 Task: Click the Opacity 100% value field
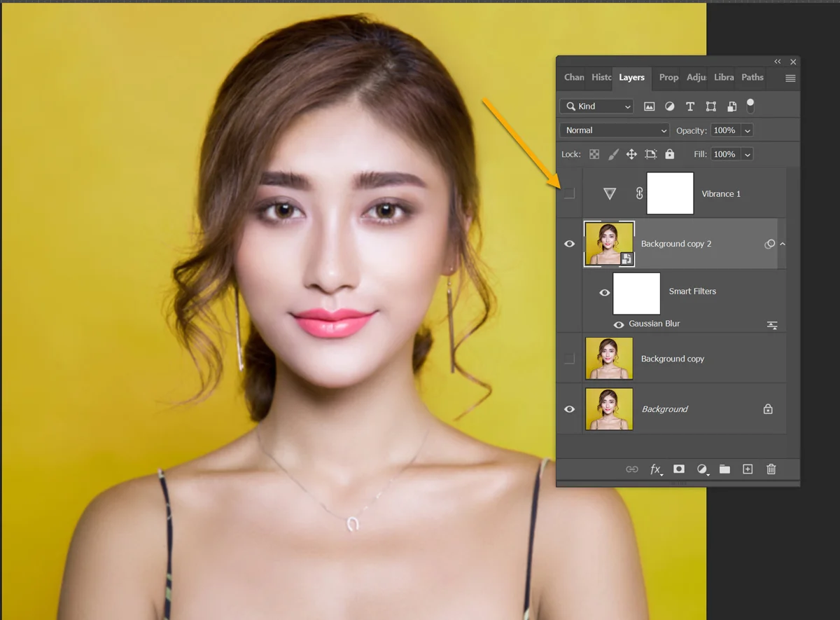pyautogui.click(x=725, y=130)
